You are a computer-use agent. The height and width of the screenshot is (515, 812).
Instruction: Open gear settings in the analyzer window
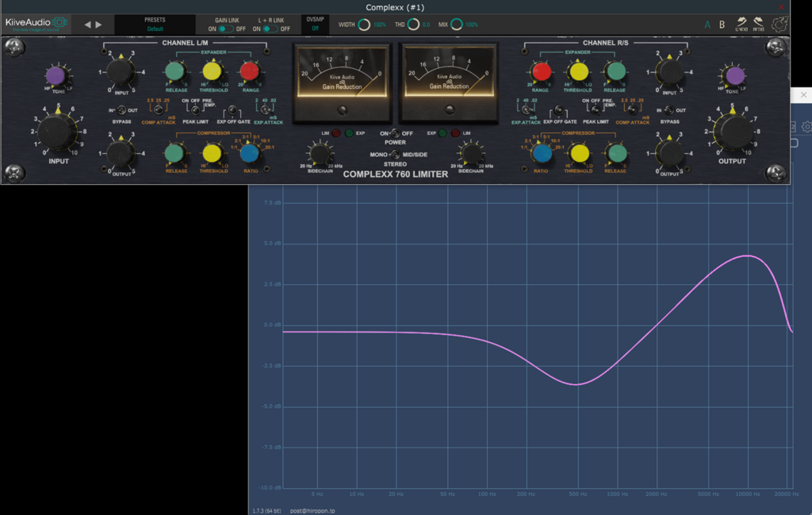[806, 126]
